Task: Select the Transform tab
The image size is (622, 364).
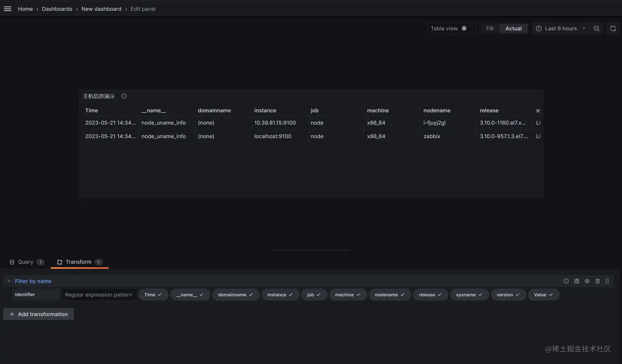Action: tap(79, 262)
